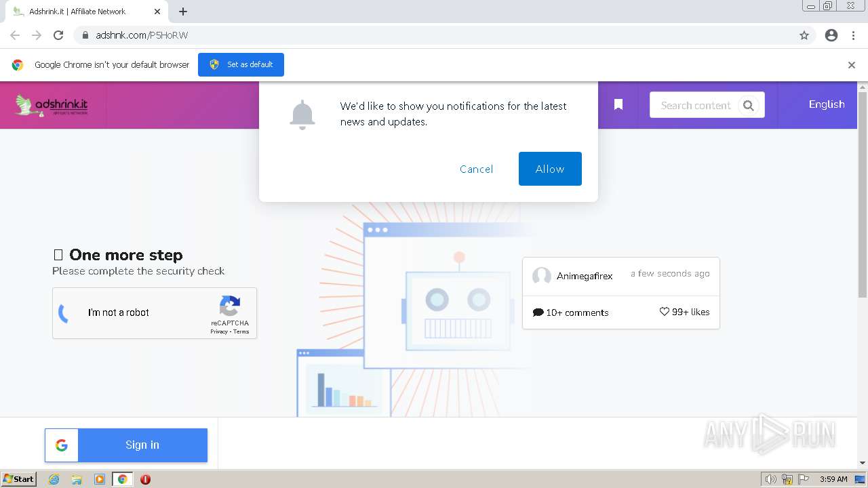This screenshot has height=488, width=868.
Task: Click the 99+ likes heart
Action: pyautogui.click(x=665, y=312)
